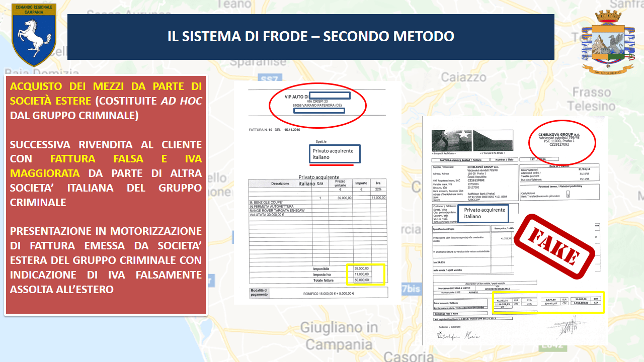Select the 'Privato acquirente italiano' box on the Czech invoice
Screen dimensions: 644x362
pyautogui.click(x=484, y=213)
